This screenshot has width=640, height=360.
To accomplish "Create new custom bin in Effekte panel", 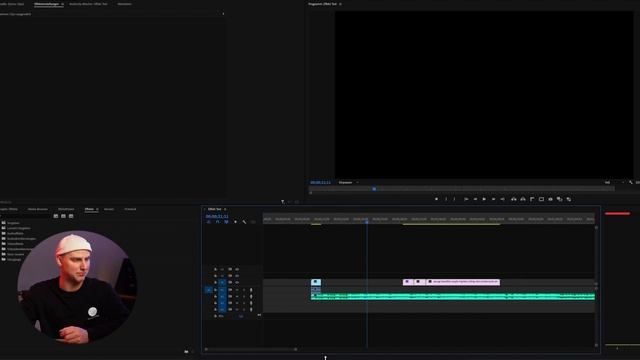I will (187, 351).
